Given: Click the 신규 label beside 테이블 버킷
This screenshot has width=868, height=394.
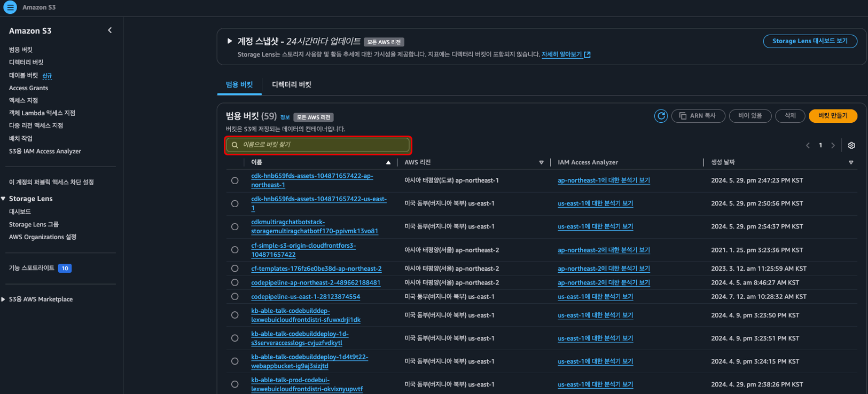Looking at the screenshot, I should tap(47, 76).
